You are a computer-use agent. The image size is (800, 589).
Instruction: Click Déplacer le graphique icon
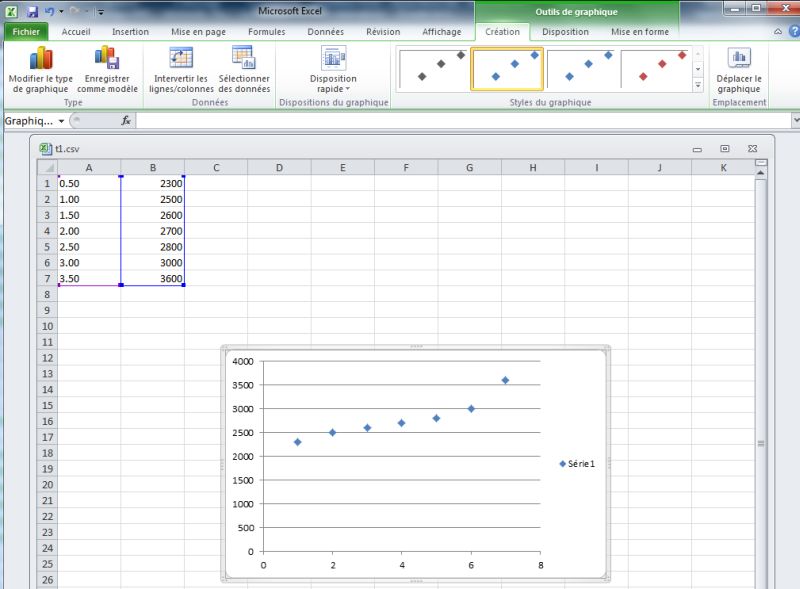(739, 58)
